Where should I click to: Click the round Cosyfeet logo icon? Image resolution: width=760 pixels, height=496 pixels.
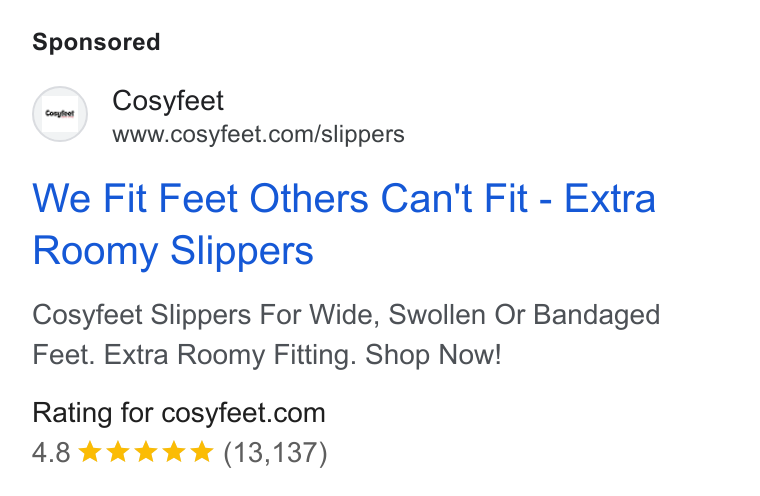click(60, 114)
